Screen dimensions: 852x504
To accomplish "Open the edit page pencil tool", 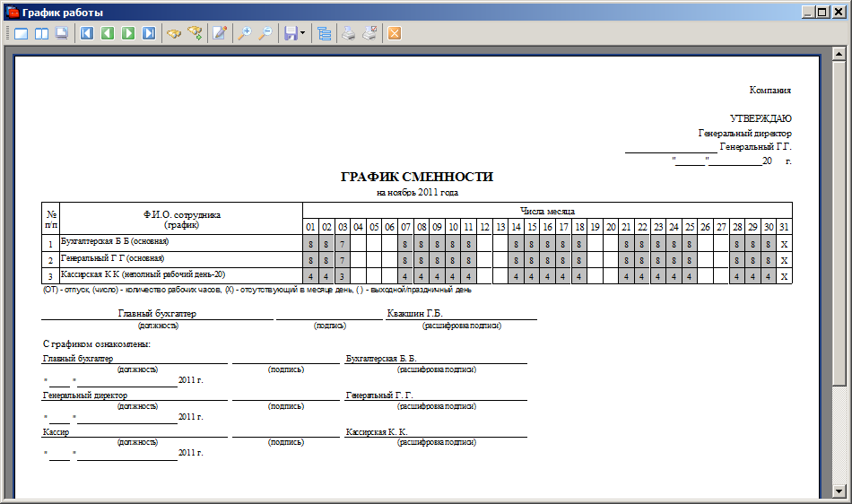I will [220, 34].
